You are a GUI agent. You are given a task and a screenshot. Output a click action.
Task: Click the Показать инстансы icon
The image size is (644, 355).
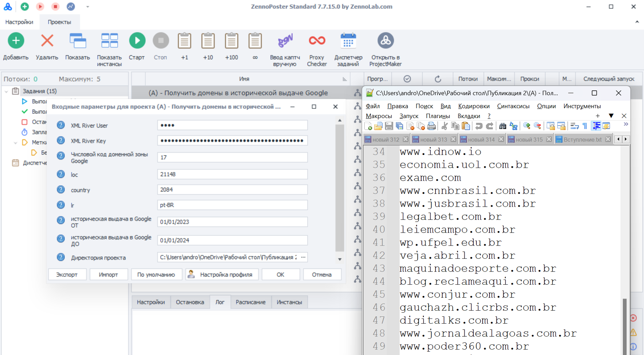click(x=109, y=40)
